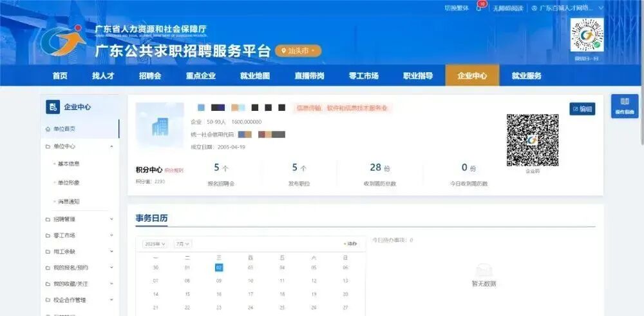Expand the 零工市场 sidebar chevron
The image size is (644, 316).
(111, 236)
